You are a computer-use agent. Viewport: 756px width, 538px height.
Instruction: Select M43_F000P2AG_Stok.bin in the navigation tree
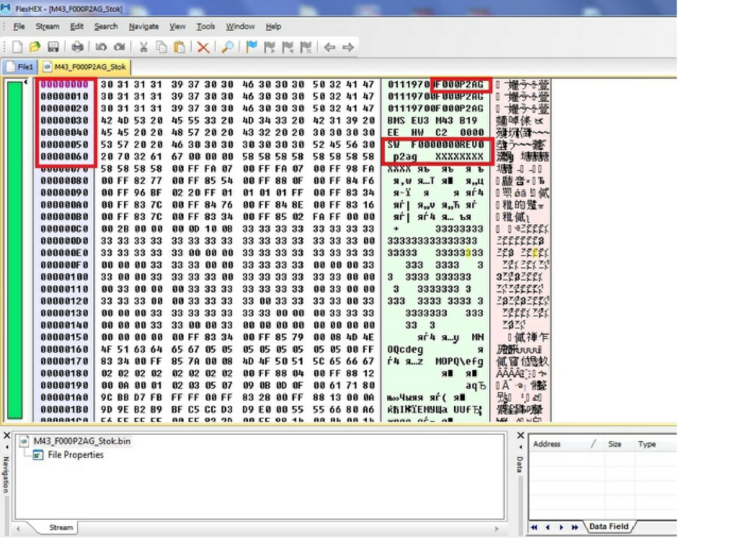[x=82, y=441]
